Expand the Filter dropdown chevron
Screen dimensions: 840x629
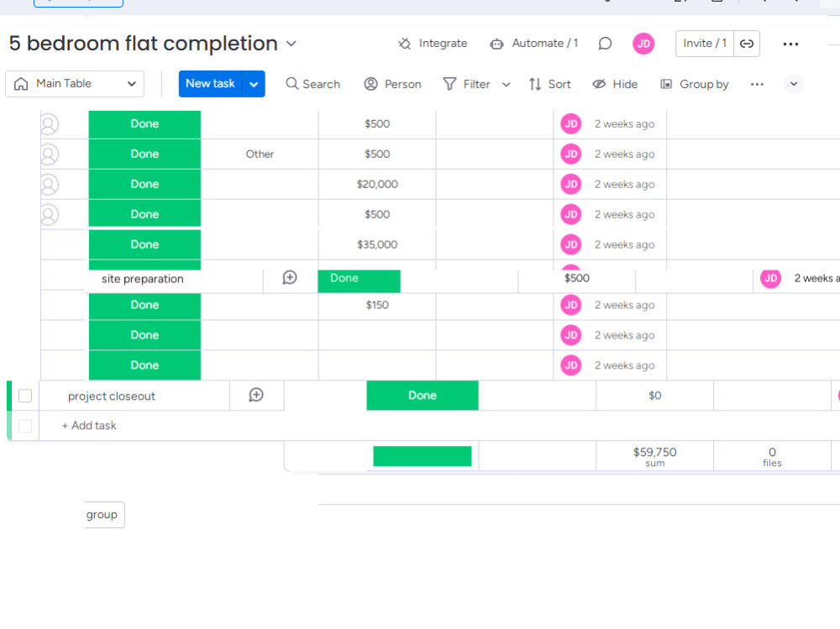(507, 85)
